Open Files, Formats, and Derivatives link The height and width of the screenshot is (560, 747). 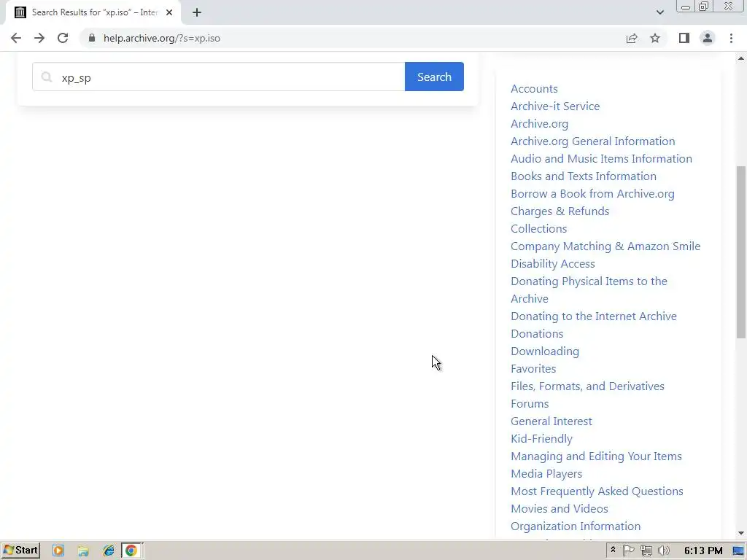point(587,386)
